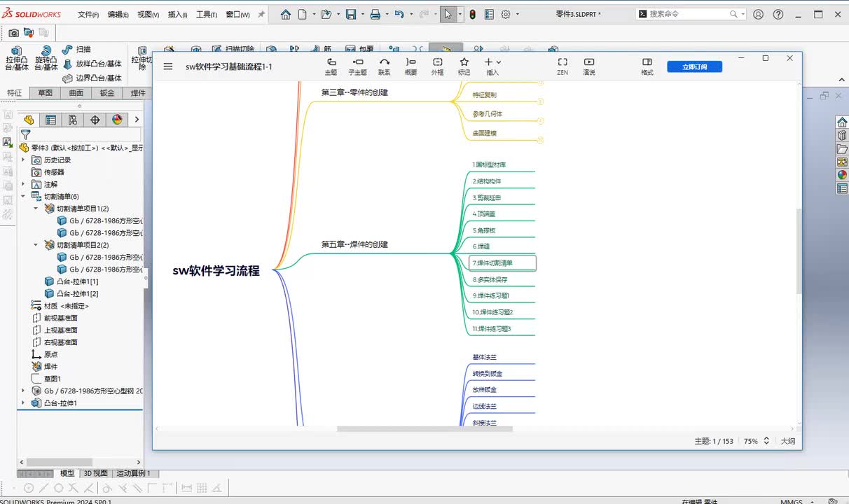Save the part with the Save icon
849x504 pixels.
click(x=351, y=14)
